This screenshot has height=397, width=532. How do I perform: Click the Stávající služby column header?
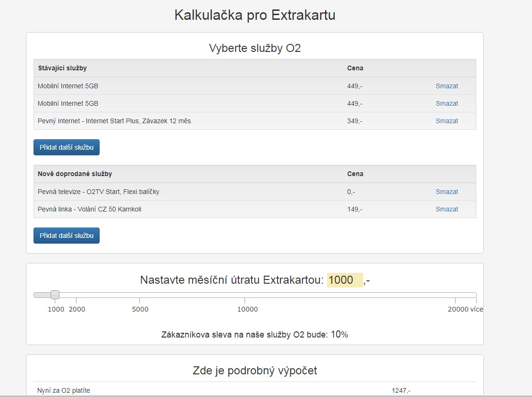pyautogui.click(x=62, y=68)
